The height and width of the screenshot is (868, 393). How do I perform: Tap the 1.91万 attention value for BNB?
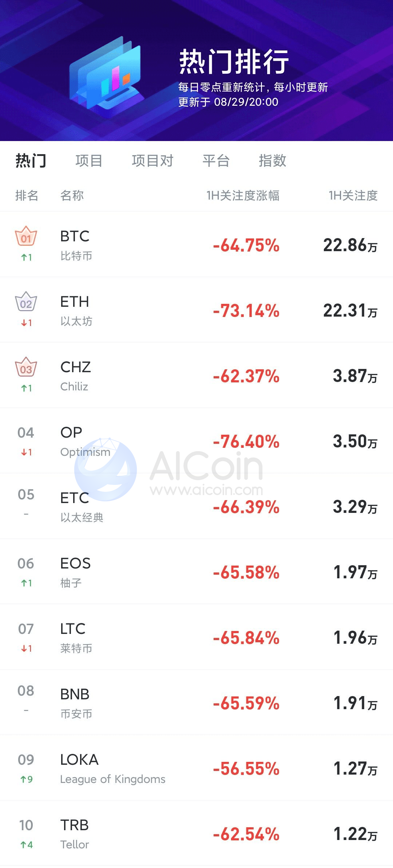pyautogui.click(x=356, y=703)
